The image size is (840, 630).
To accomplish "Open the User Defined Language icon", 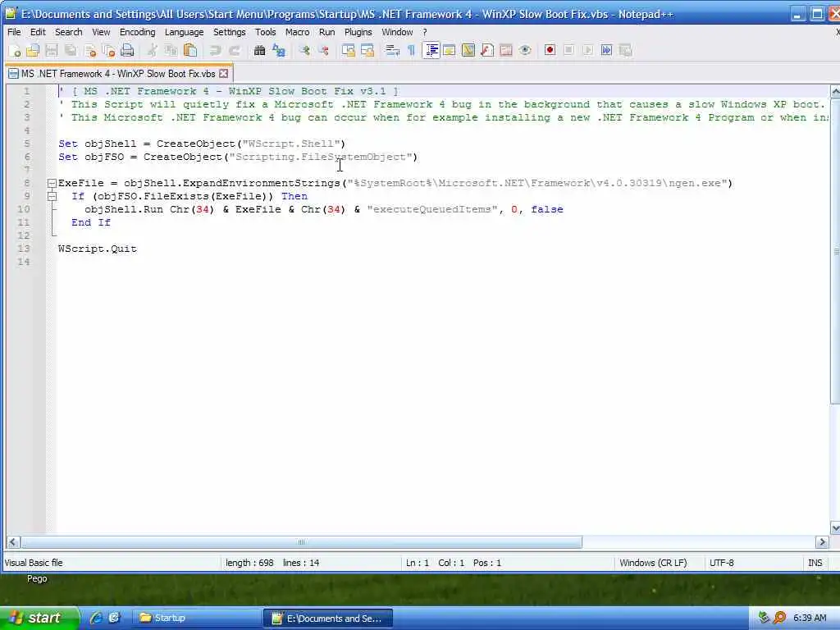I will 450,50.
